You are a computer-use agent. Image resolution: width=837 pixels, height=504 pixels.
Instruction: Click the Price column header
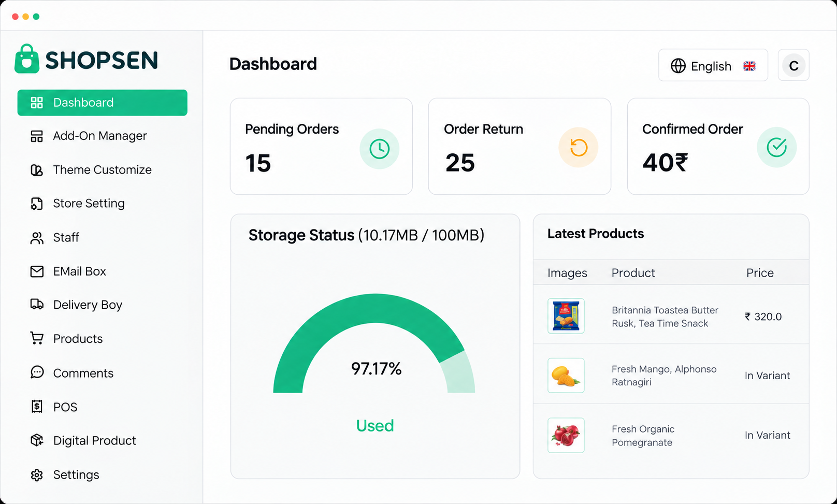760,273
